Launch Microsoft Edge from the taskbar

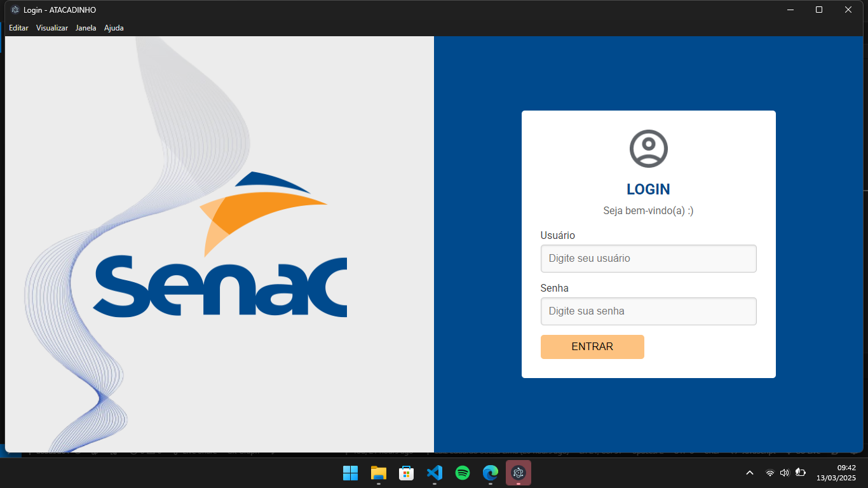[x=490, y=473]
